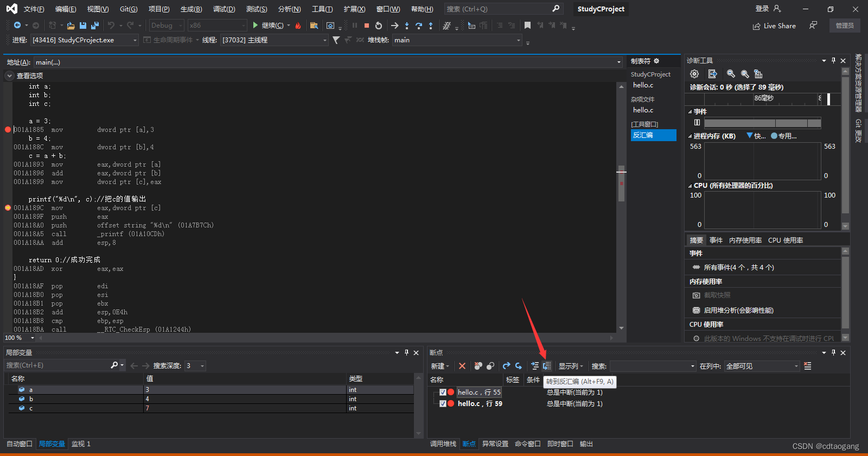Open the search depth dropdown showing 3
Screen dimensions: 868x456
pyautogui.click(x=195, y=366)
